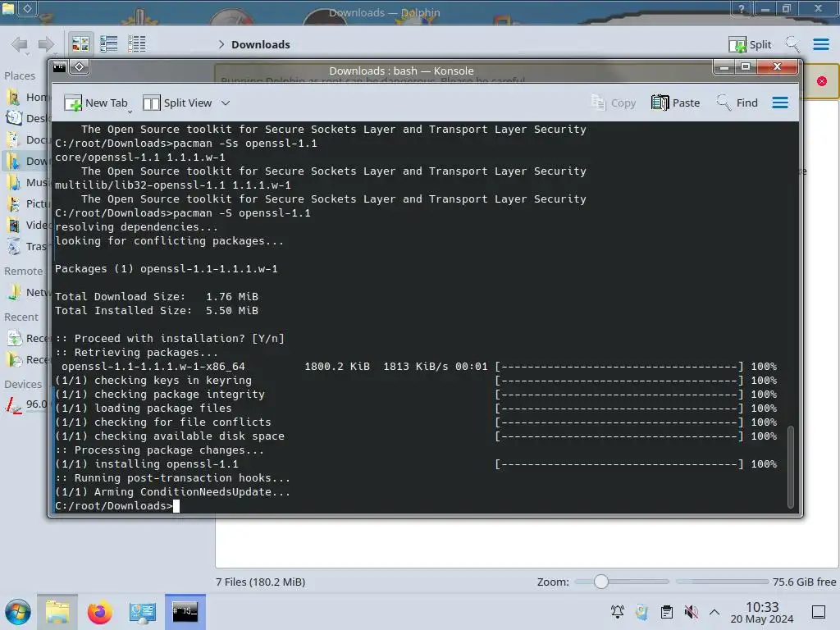Viewport: 840px width, 630px height.
Task: Launch Firefox from the taskbar
Action: click(99, 612)
